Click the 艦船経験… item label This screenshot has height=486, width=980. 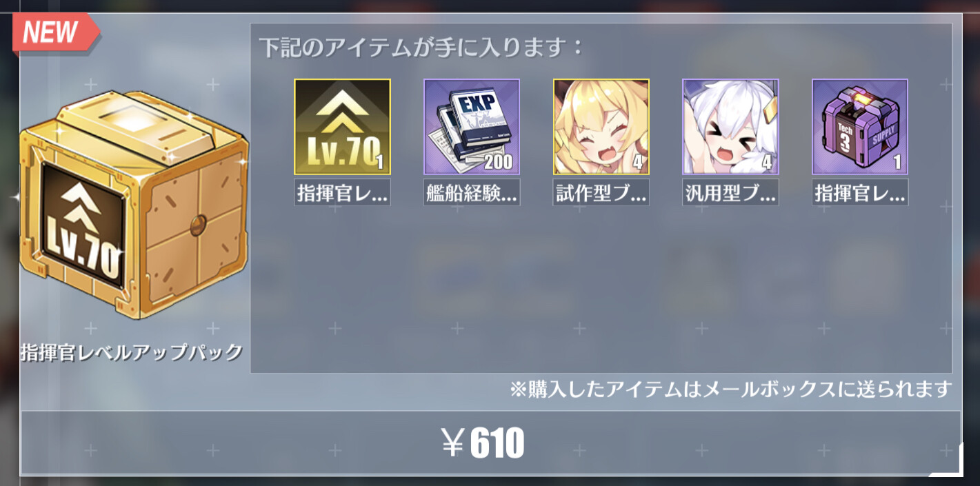tap(472, 192)
